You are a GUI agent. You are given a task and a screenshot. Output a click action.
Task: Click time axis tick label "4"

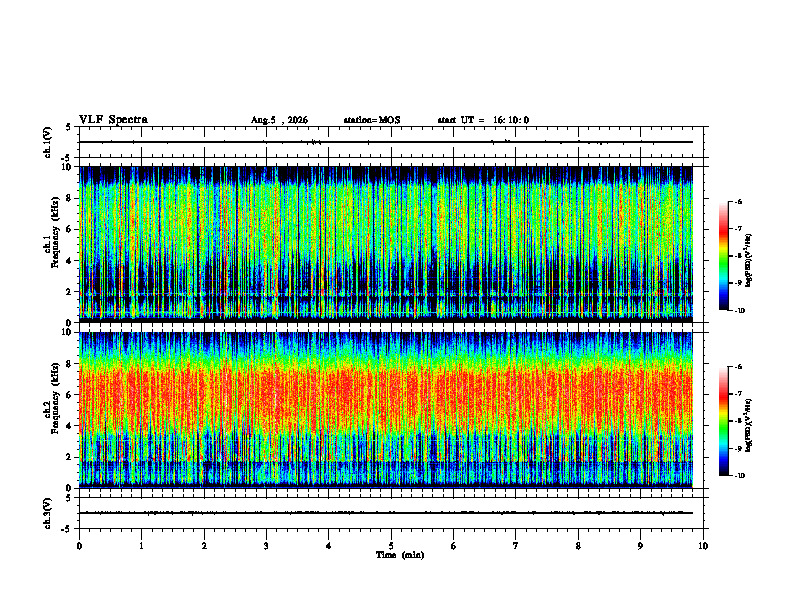(x=329, y=546)
